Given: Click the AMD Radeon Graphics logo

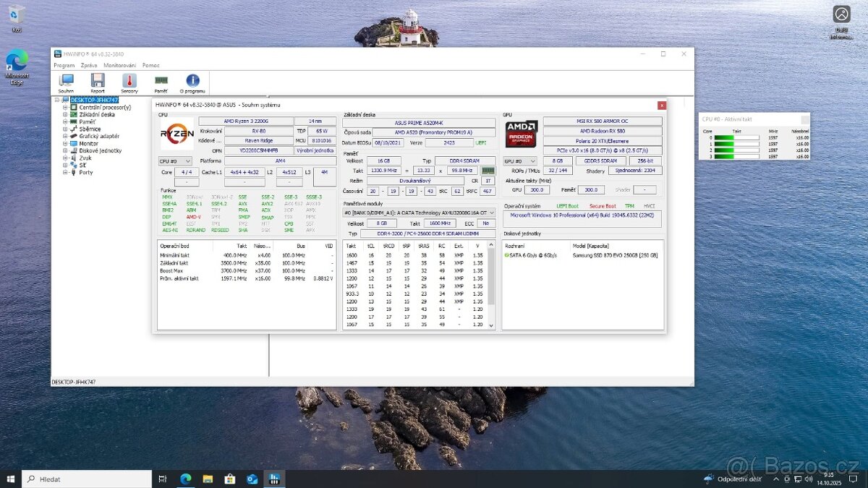Looking at the screenshot, I should (522, 134).
